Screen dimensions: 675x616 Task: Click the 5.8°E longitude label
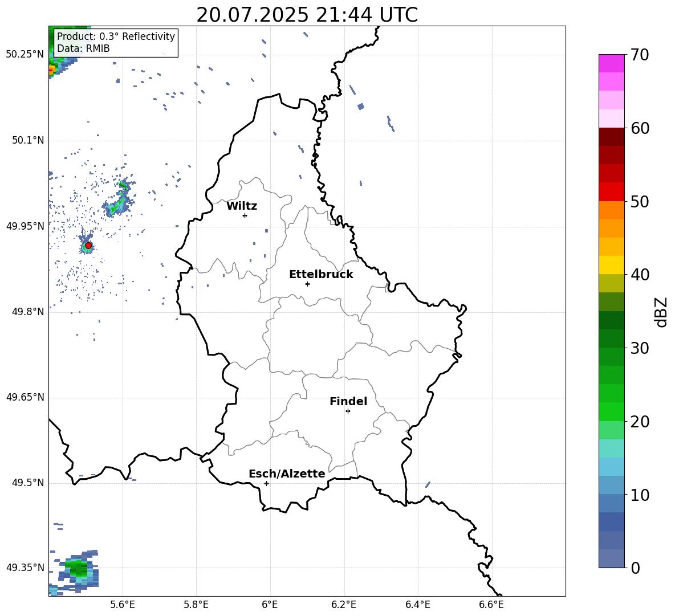coord(196,605)
